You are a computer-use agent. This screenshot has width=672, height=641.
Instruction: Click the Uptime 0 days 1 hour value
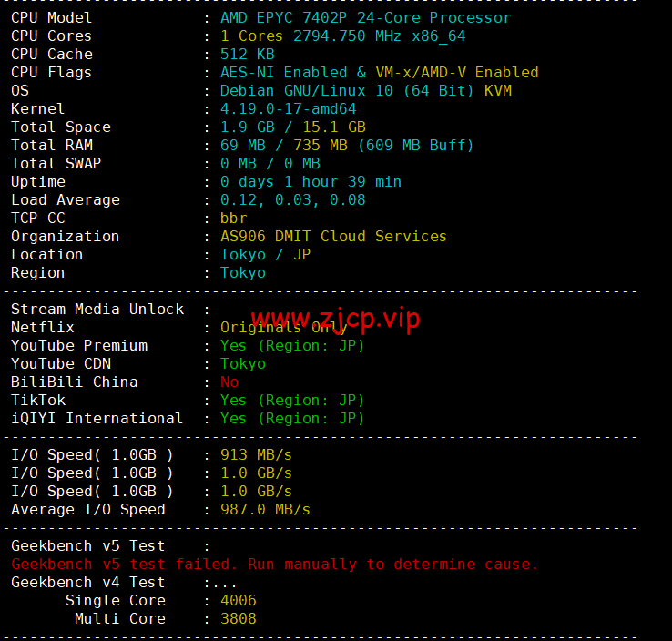pos(311,182)
